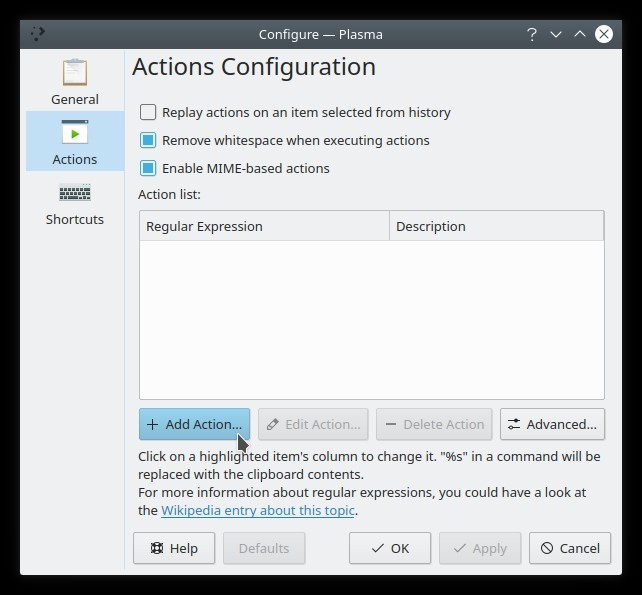
Task: Click the empty action list area
Action: (371, 320)
